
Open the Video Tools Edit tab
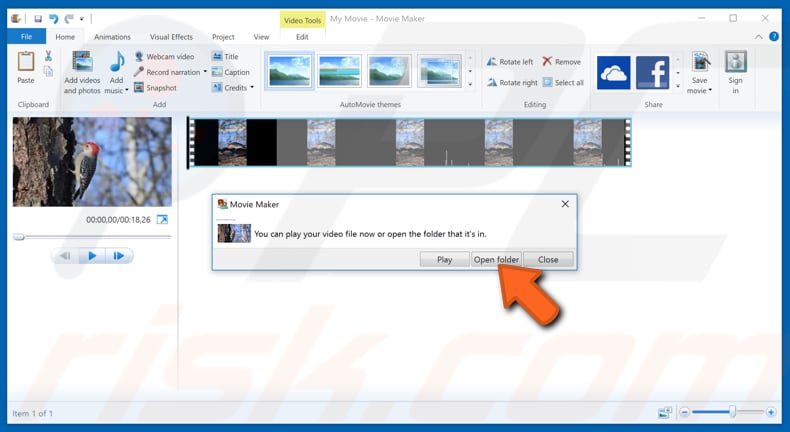pyautogui.click(x=302, y=37)
